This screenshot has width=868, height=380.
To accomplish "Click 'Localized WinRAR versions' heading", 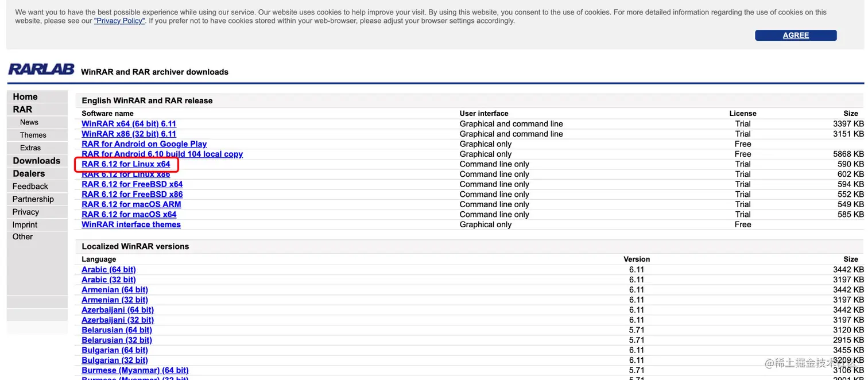I will pyautogui.click(x=135, y=246).
